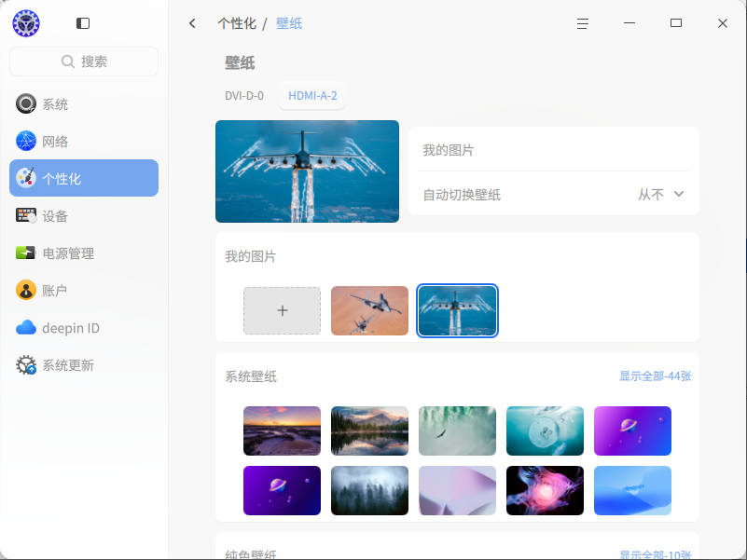The height and width of the screenshot is (560, 747).
Task: Select 电源管理 in the sidebar
Action: point(84,253)
